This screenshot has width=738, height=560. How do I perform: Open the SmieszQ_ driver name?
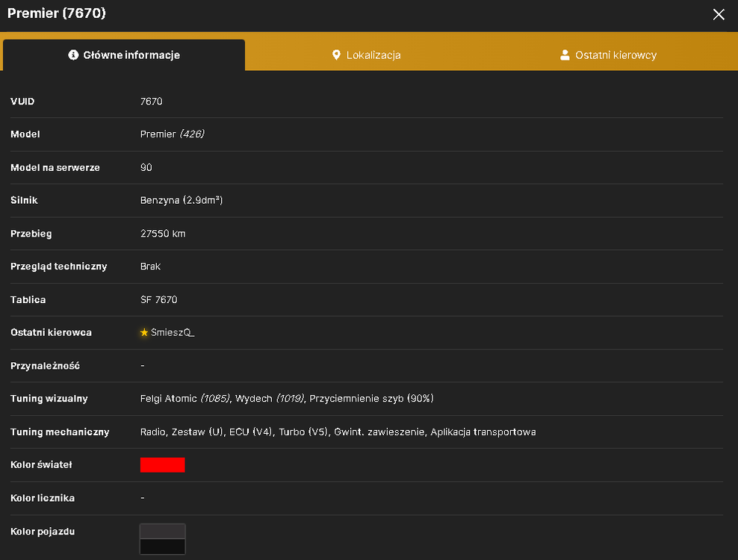173,333
